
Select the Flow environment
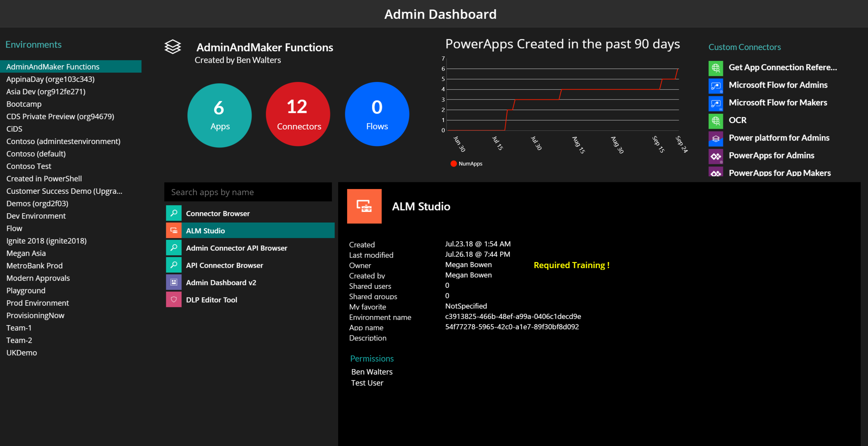[x=14, y=228]
